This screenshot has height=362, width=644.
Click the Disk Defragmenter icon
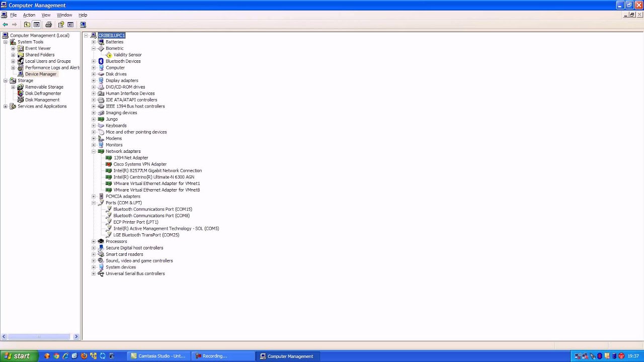[21, 94]
